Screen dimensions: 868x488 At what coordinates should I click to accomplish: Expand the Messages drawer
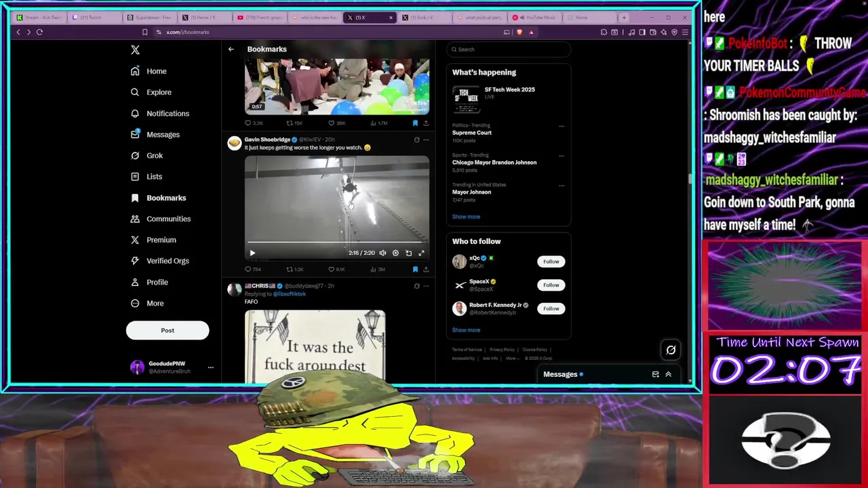click(668, 374)
